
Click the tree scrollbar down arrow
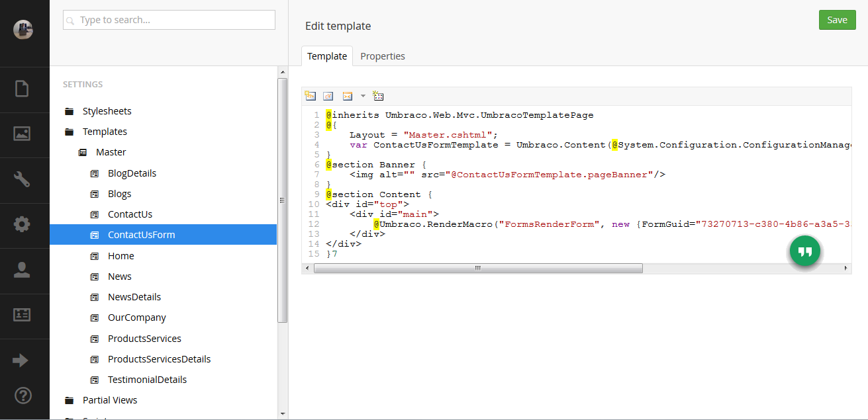click(x=283, y=414)
